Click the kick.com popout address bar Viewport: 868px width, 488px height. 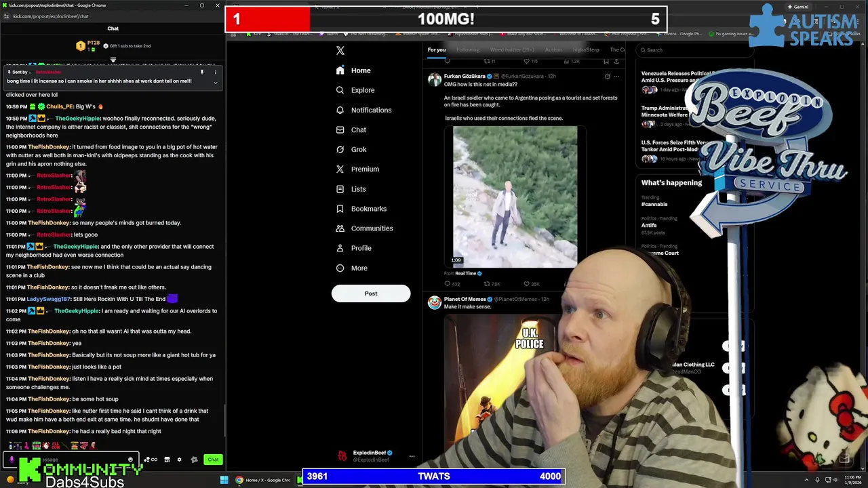(x=51, y=16)
